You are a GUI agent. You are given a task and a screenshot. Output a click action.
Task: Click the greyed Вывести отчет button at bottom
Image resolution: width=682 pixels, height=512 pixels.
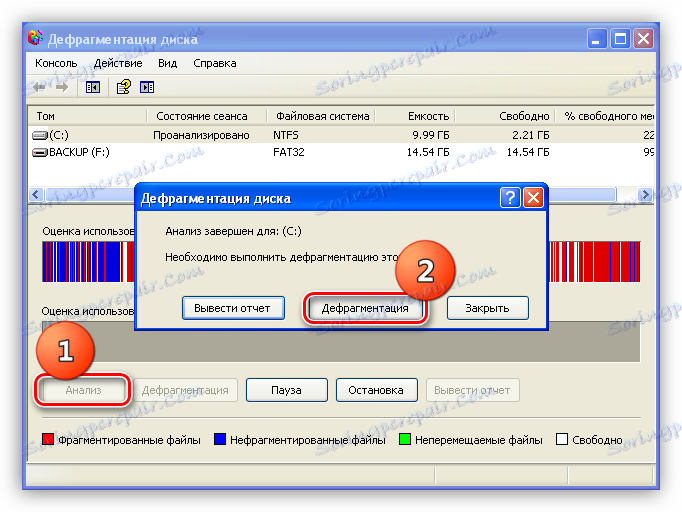(x=472, y=390)
